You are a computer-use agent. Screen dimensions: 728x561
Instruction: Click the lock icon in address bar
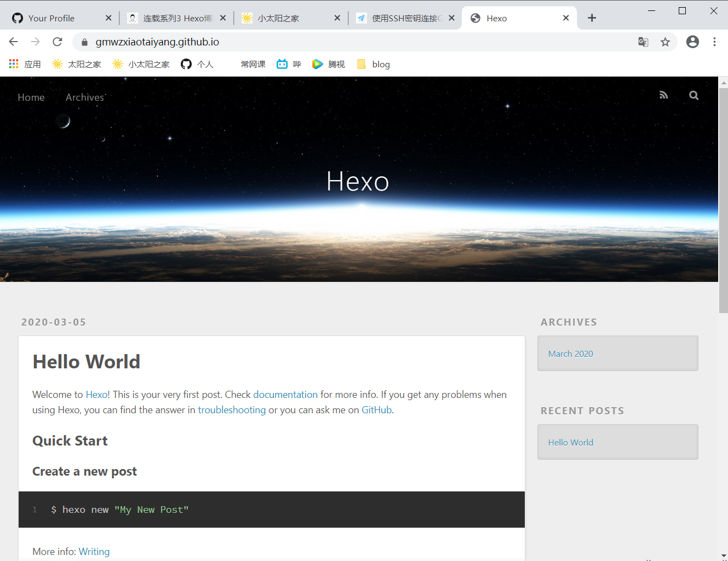[x=84, y=42]
